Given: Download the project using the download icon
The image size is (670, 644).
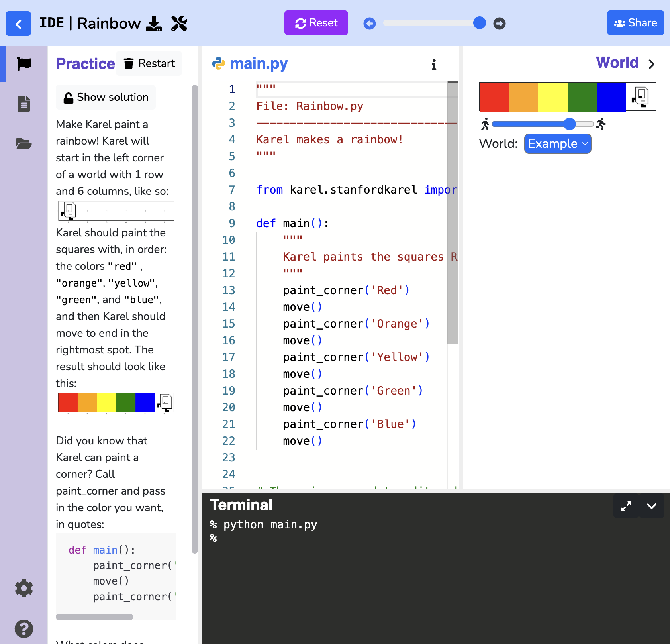Looking at the screenshot, I should click(155, 24).
